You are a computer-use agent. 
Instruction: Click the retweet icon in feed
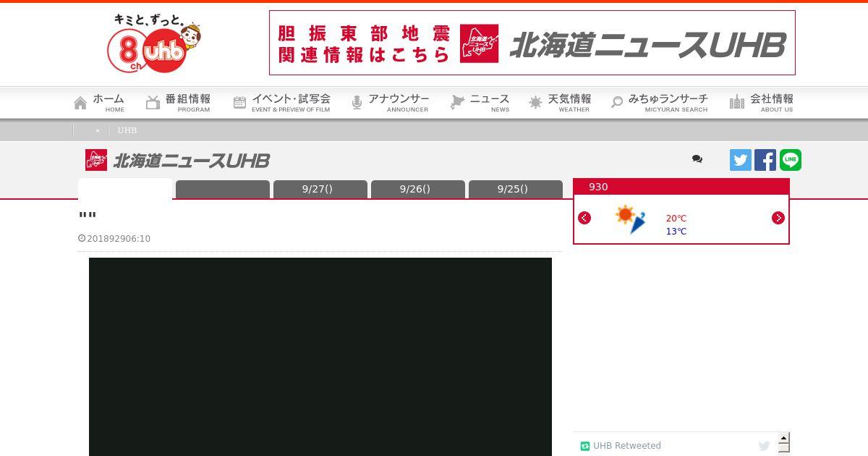click(585, 447)
